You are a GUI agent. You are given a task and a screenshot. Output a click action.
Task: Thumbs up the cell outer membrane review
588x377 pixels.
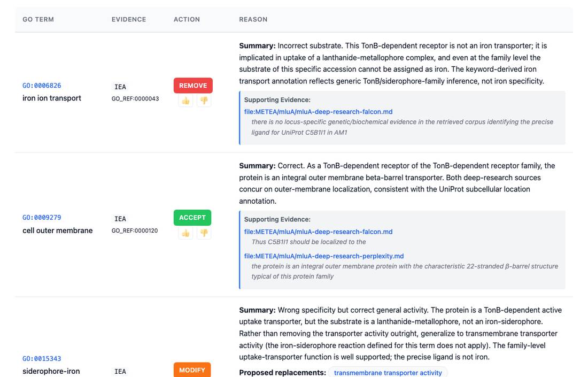pos(185,233)
